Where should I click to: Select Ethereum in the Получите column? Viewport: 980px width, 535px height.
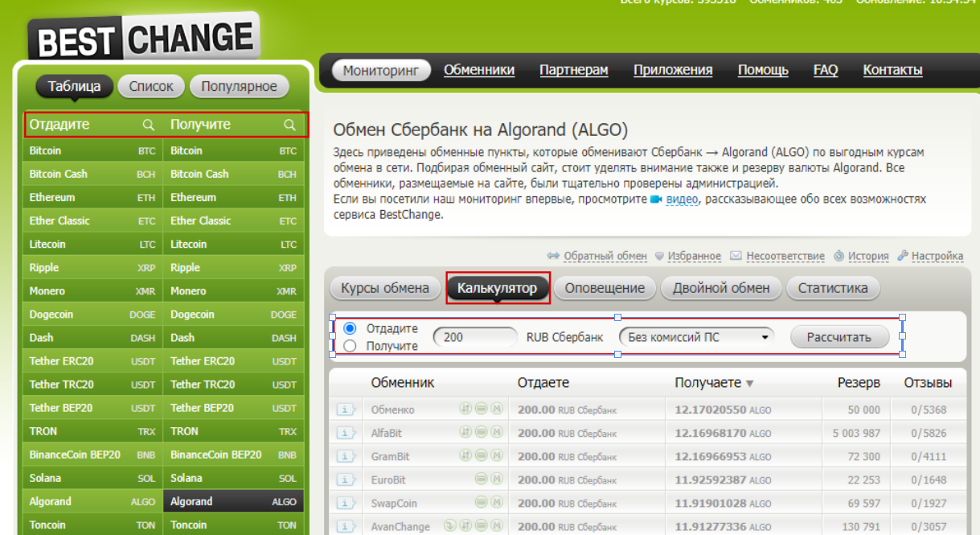[x=233, y=197]
